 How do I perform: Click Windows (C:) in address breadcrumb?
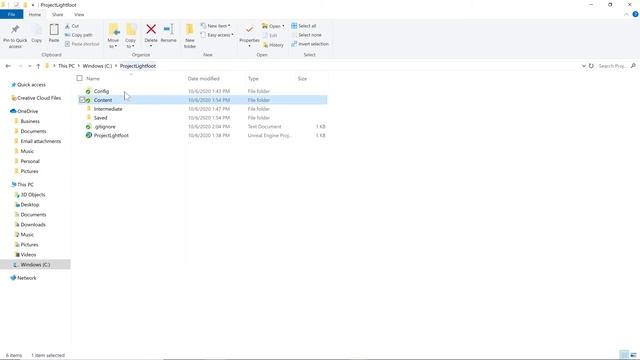97,66
